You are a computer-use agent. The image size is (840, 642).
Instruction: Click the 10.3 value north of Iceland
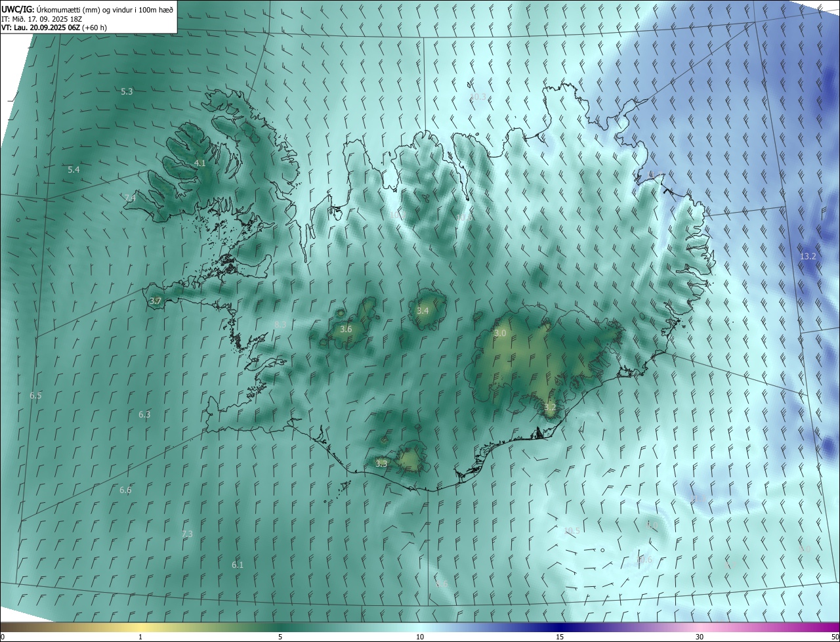point(478,96)
